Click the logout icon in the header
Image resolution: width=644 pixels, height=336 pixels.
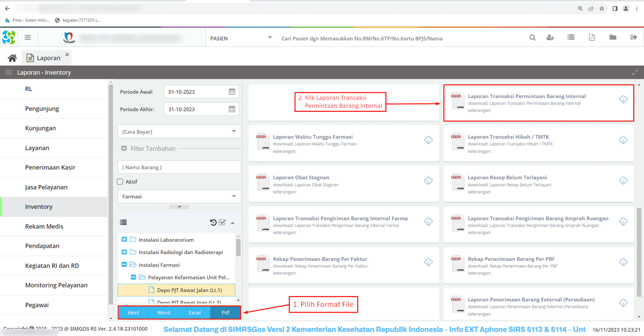click(633, 38)
